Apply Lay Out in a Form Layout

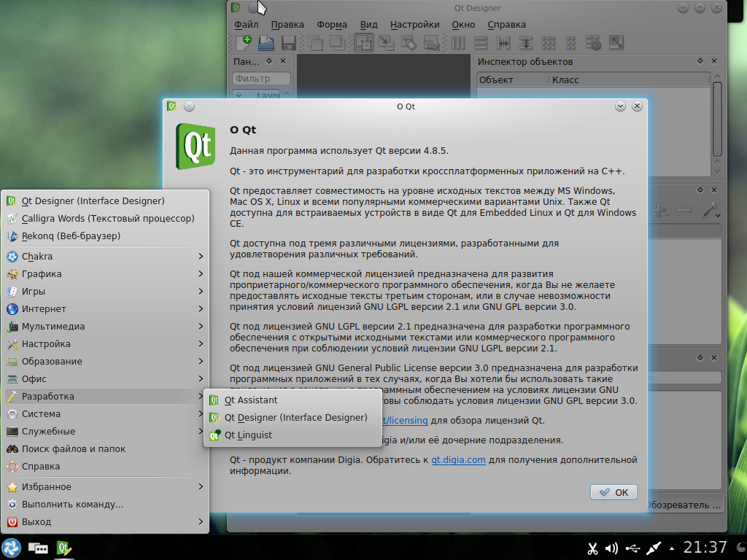pos(570,43)
